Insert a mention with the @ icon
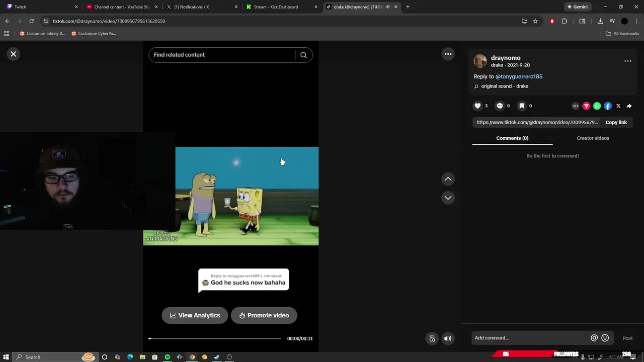Screen dimensions: 644x362 pyautogui.click(x=594, y=338)
